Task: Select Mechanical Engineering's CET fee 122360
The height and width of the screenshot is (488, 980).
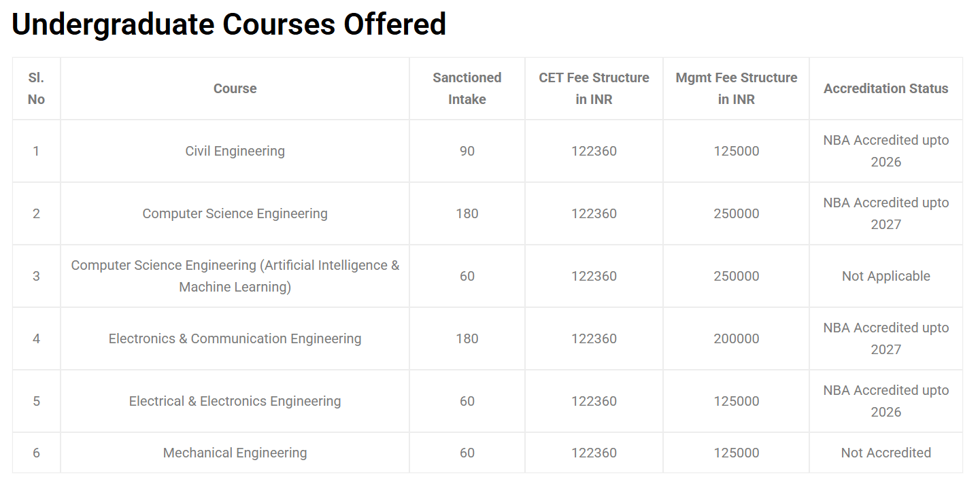Action: (594, 453)
